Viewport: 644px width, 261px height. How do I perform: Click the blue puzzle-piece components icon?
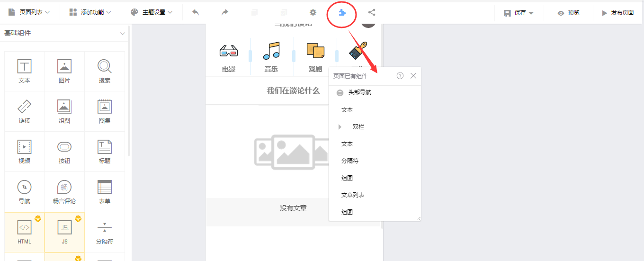[342, 13]
